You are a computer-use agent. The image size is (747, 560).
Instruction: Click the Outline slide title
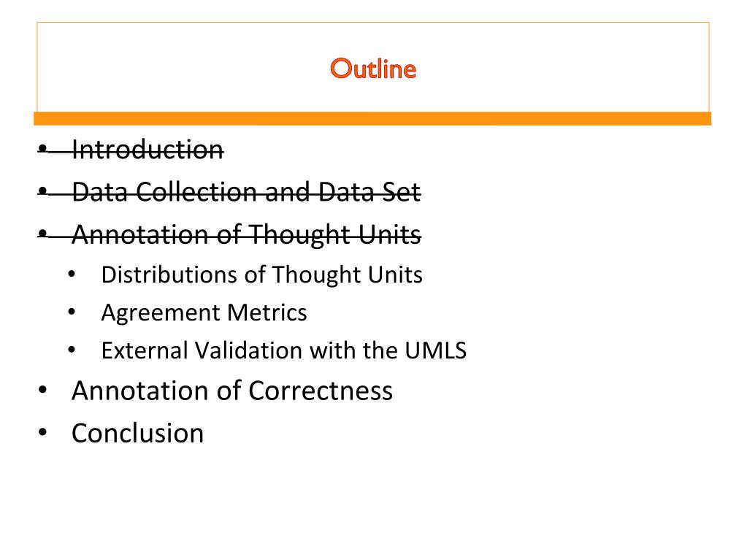tap(373, 69)
